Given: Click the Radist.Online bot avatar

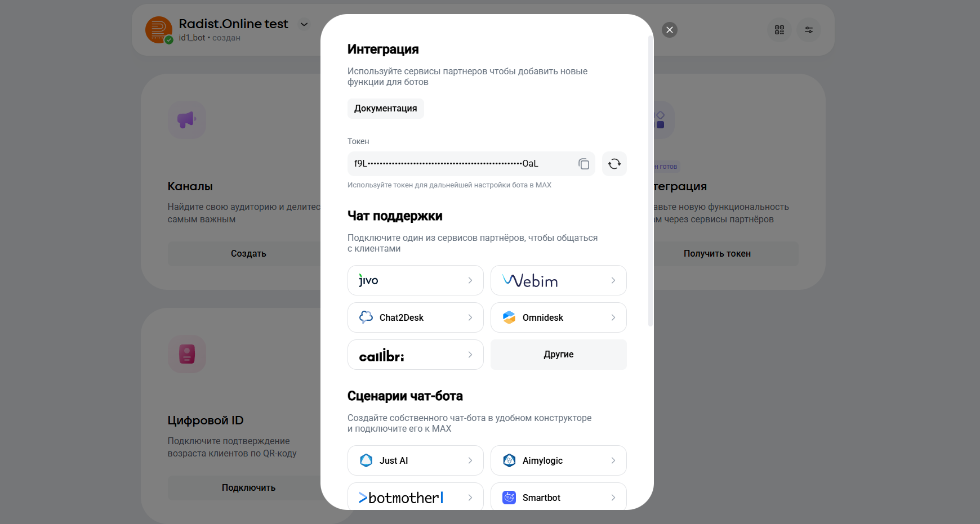Looking at the screenshot, I should 159,30.
